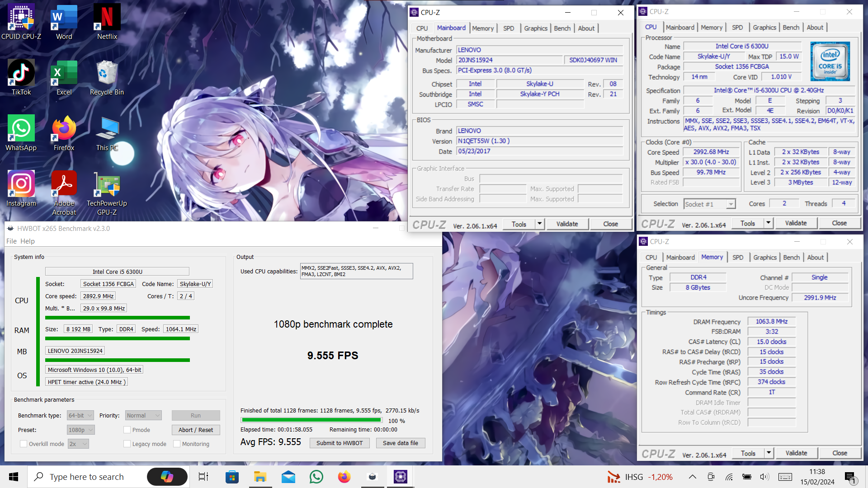Click Close in Memory CPU-Z window

[840, 453]
